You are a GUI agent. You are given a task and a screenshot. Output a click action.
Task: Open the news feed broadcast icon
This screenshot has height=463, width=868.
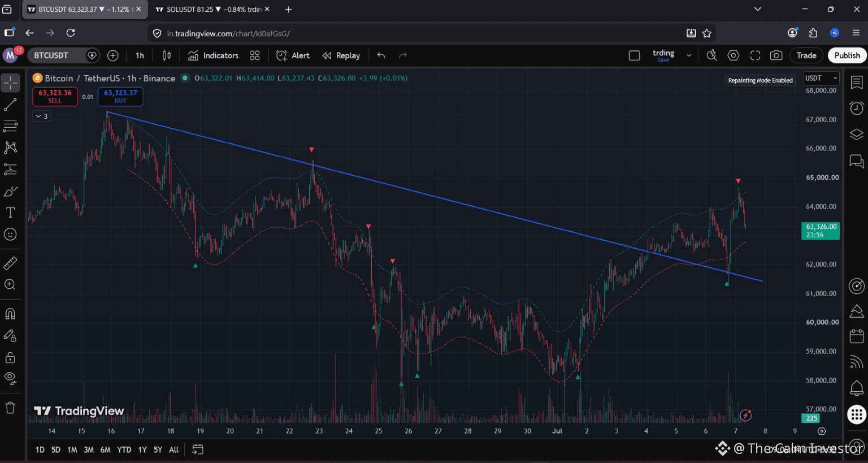pyautogui.click(x=857, y=362)
